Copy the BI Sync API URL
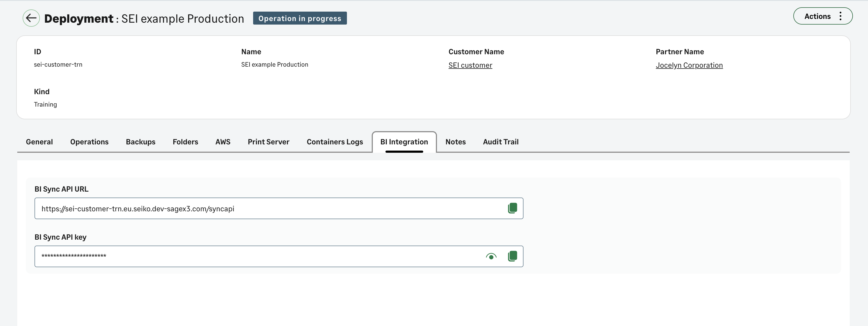The width and height of the screenshot is (868, 326). [x=512, y=208]
